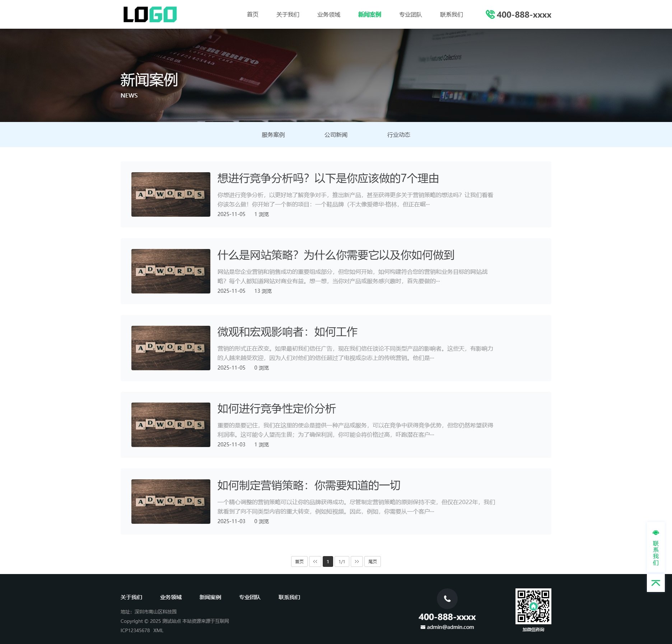
Task: Click the next-page double-arrow in pagination
Action: [x=356, y=561]
